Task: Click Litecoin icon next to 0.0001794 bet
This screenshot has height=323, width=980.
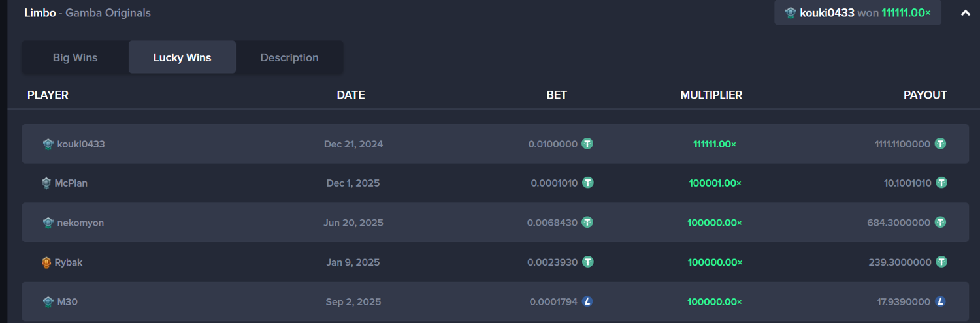Action: pyautogui.click(x=588, y=301)
